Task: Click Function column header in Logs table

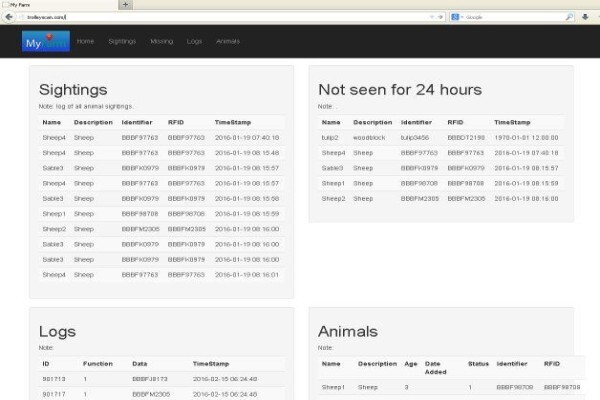Action: click(x=98, y=364)
